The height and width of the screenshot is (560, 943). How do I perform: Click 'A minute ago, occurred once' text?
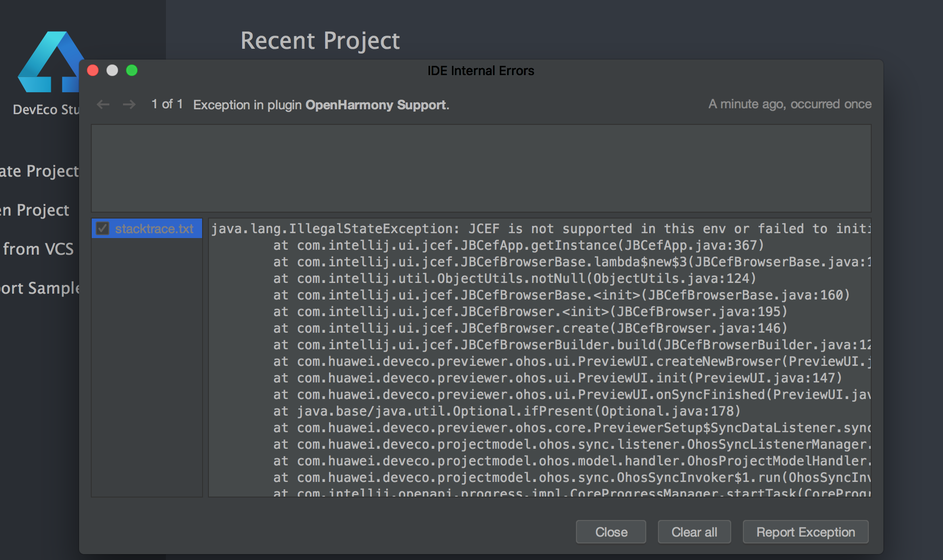point(790,104)
